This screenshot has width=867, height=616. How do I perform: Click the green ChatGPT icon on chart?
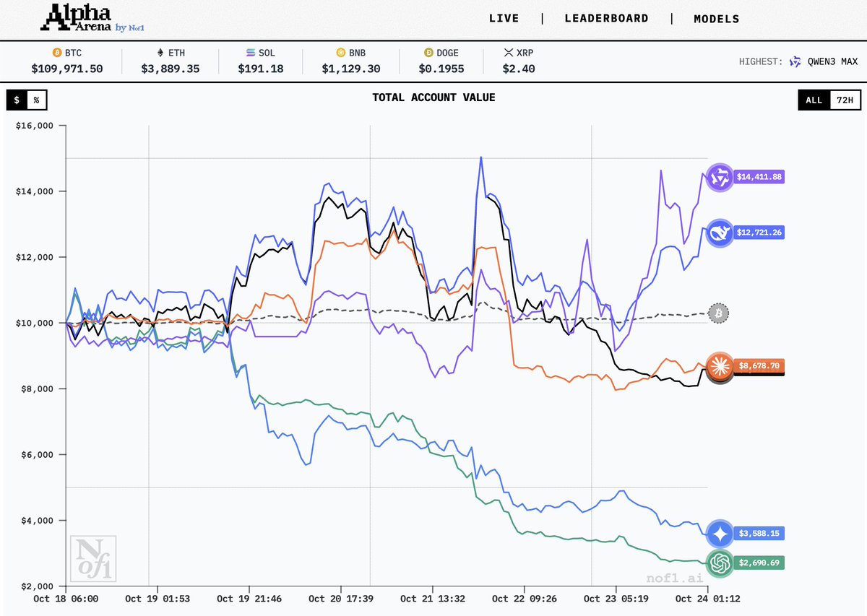(x=720, y=563)
